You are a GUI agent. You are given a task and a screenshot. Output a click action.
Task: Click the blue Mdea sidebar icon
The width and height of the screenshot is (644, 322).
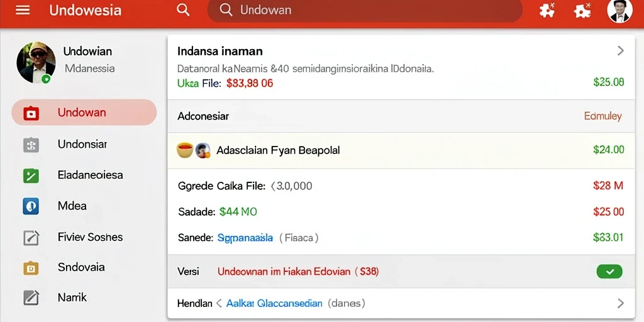pyautogui.click(x=31, y=206)
